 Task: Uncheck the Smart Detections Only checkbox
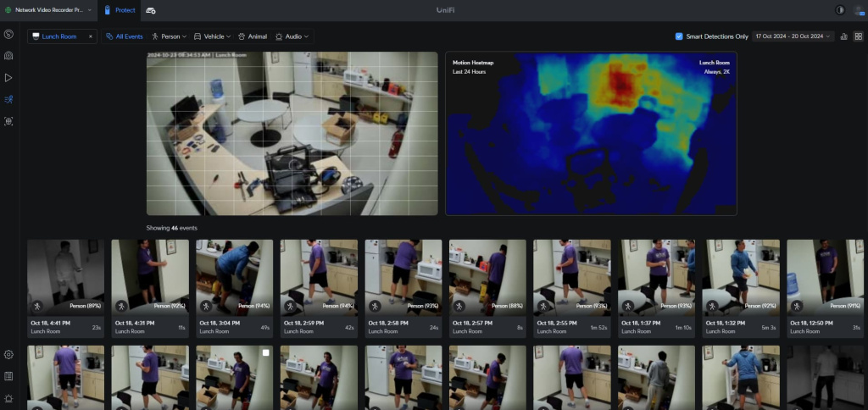679,36
